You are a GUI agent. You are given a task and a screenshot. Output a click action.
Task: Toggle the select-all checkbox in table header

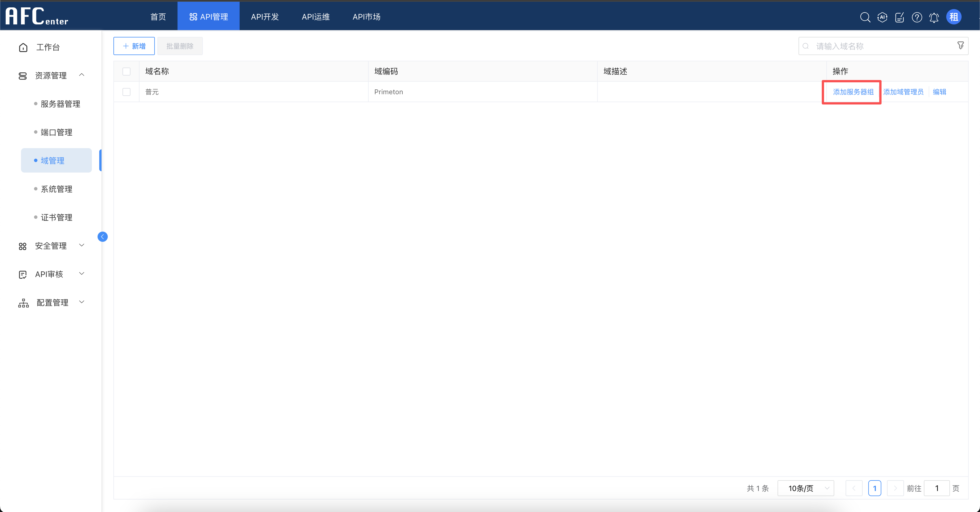click(126, 72)
